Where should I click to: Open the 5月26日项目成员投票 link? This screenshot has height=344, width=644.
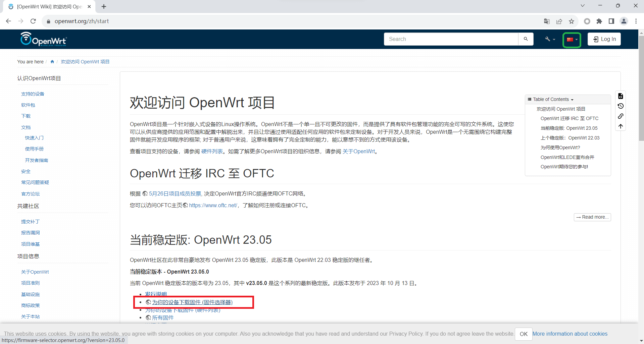point(175,194)
